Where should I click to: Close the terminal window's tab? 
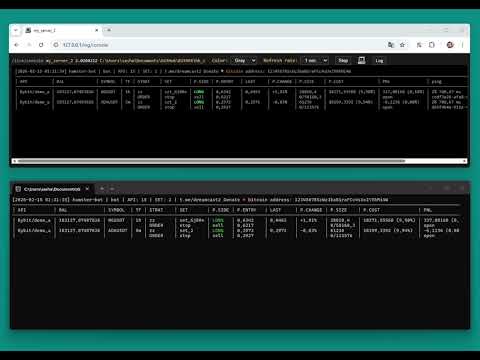[x=87, y=189]
